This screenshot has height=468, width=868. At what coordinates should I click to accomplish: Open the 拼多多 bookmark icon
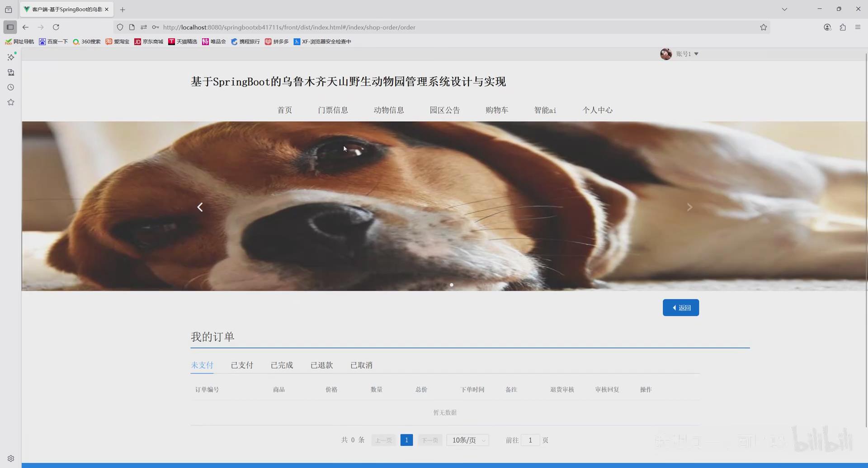269,42
